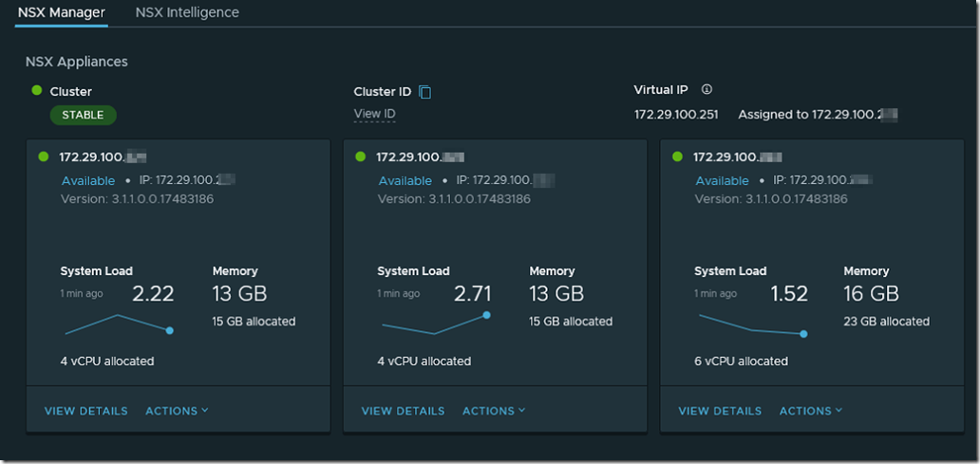Click VIEW DETAILS on the 16 GB appliance

coord(720,411)
